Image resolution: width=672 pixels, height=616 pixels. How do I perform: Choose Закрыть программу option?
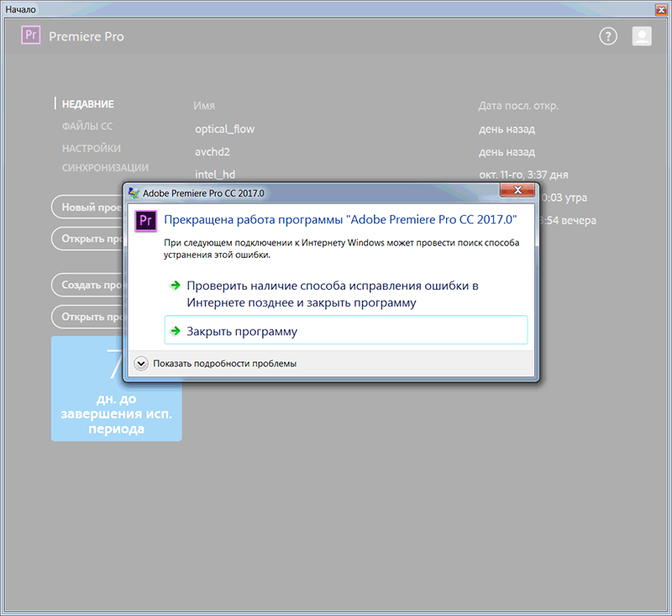click(x=346, y=330)
